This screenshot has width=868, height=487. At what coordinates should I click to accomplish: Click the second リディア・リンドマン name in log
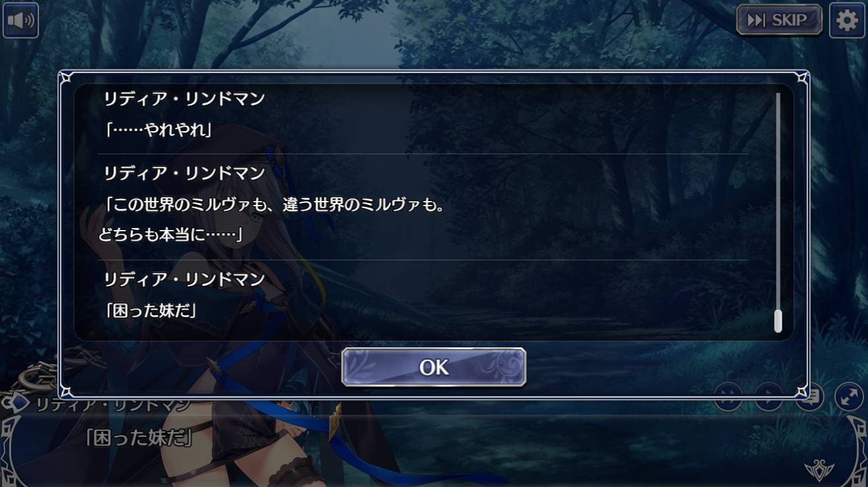[x=184, y=173]
